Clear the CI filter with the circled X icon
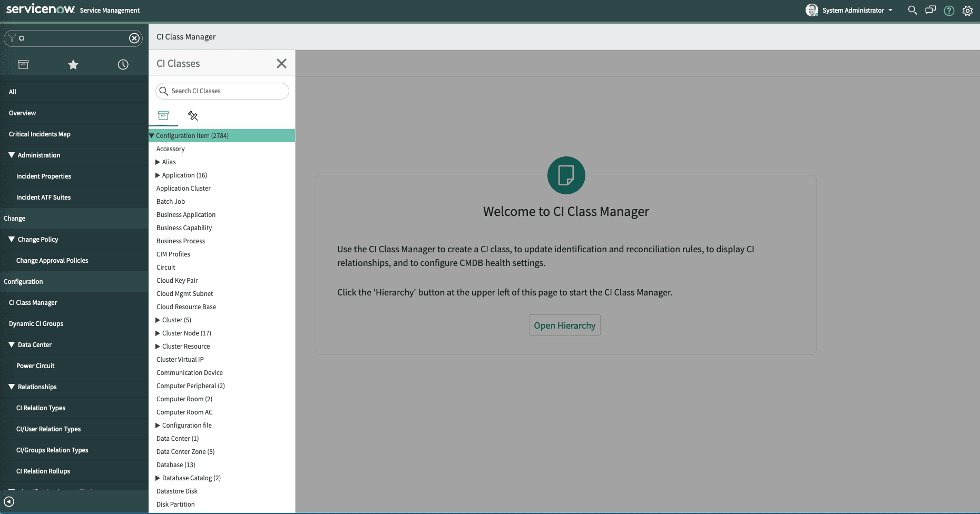The width and height of the screenshot is (980, 514). tap(134, 38)
